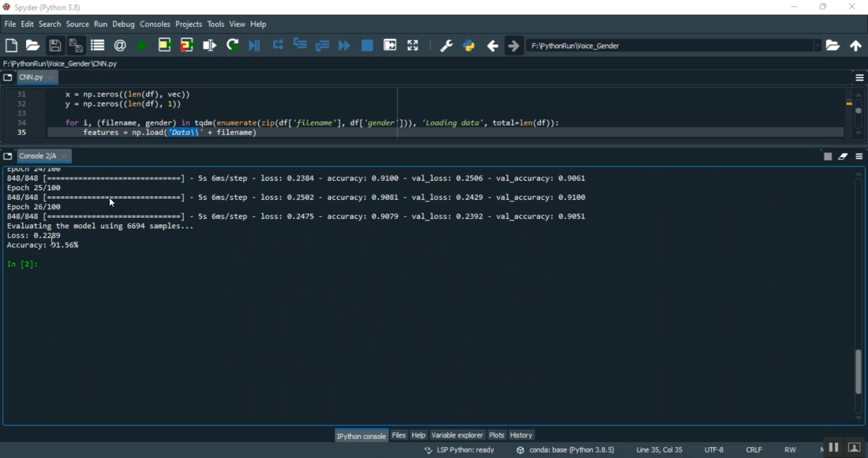Open the console pane options menu

(x=859, y=156)
